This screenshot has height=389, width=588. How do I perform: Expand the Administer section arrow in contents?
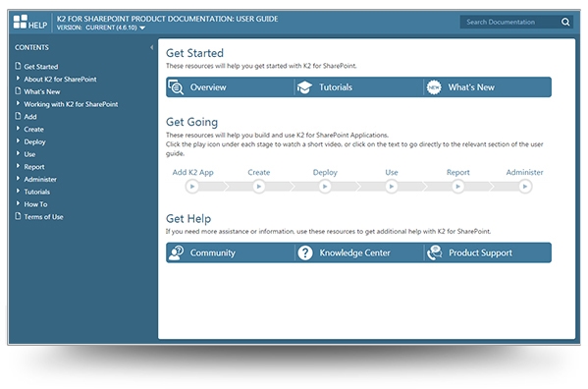[x=18, y=178]
